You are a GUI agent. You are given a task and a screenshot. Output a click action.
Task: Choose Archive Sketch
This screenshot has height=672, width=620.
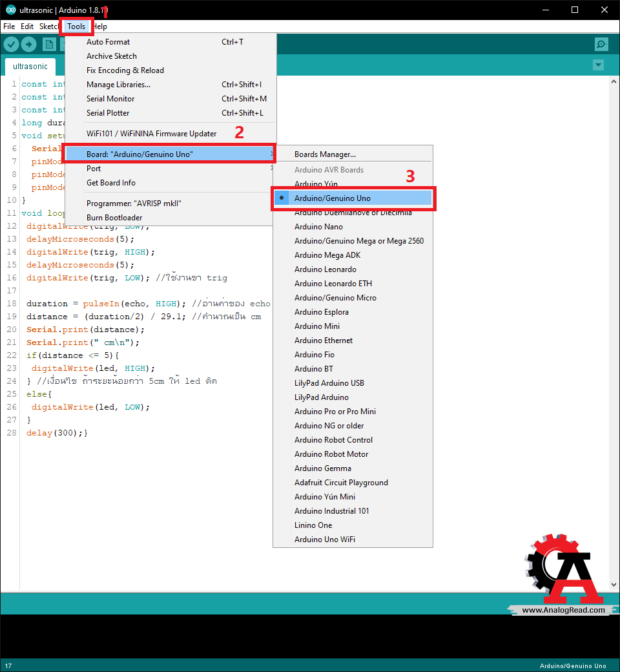point(170,56)
